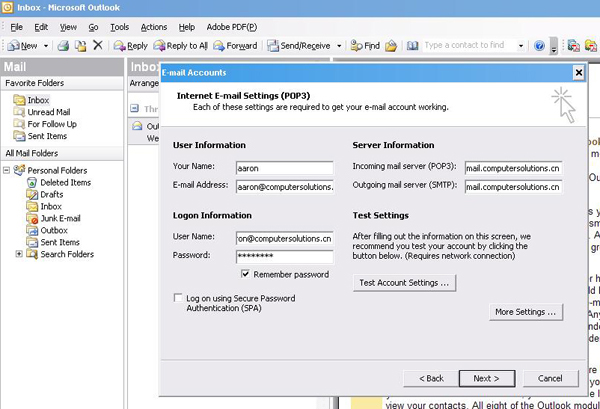The image size is (600, 409).
Task: Click the User Name input field
Action: (285, 239)
